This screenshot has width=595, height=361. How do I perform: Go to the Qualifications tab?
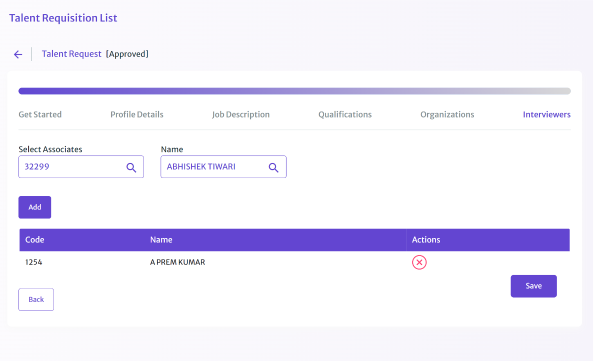(345, 114)
